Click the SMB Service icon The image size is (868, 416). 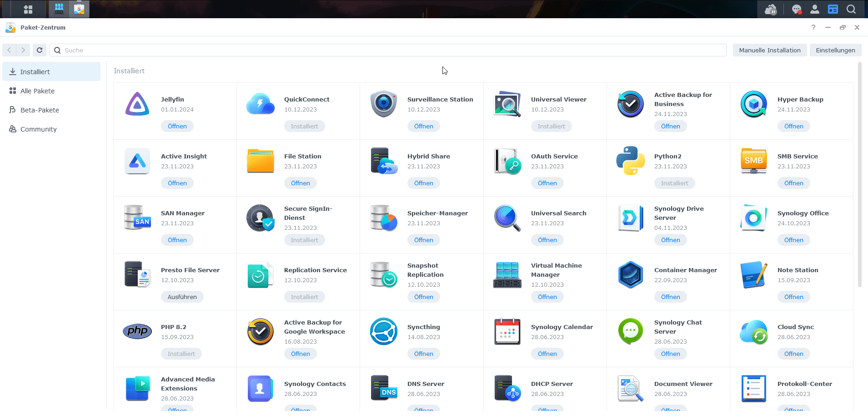pyautogui.click(x=754, y=161)
